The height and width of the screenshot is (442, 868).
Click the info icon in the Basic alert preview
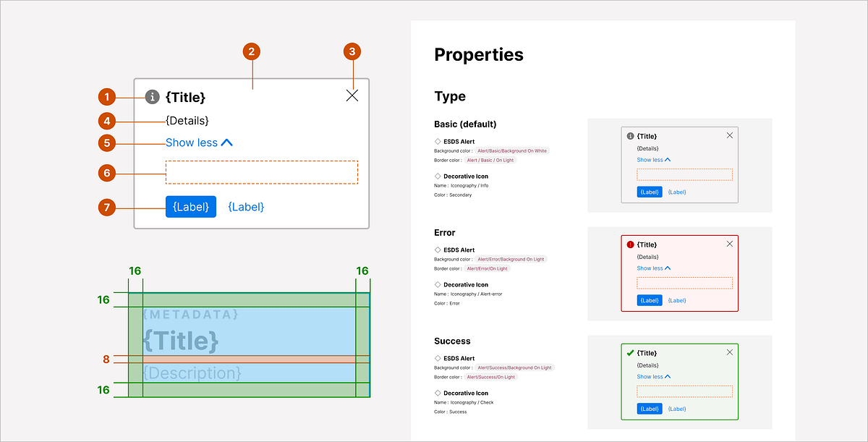631,135
